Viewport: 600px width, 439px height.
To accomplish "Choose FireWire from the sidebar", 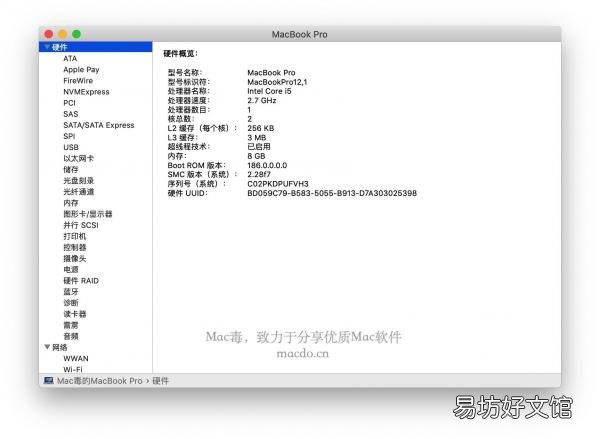I will tap(78, 81).
